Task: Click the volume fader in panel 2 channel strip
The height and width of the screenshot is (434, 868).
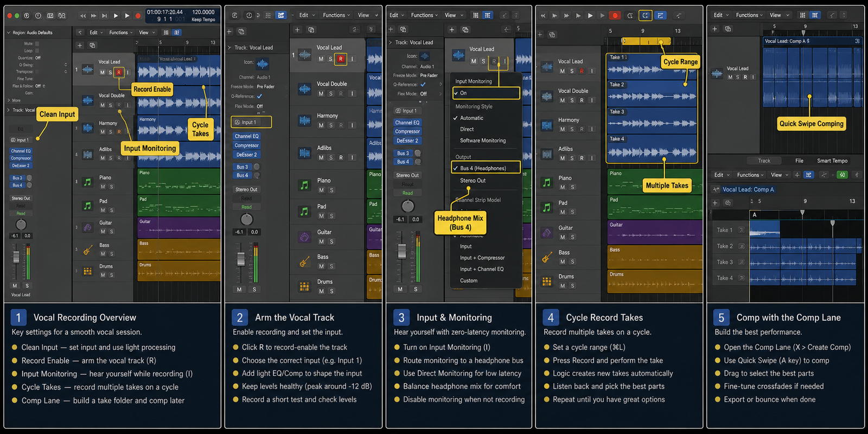Action: click(241, 259)
